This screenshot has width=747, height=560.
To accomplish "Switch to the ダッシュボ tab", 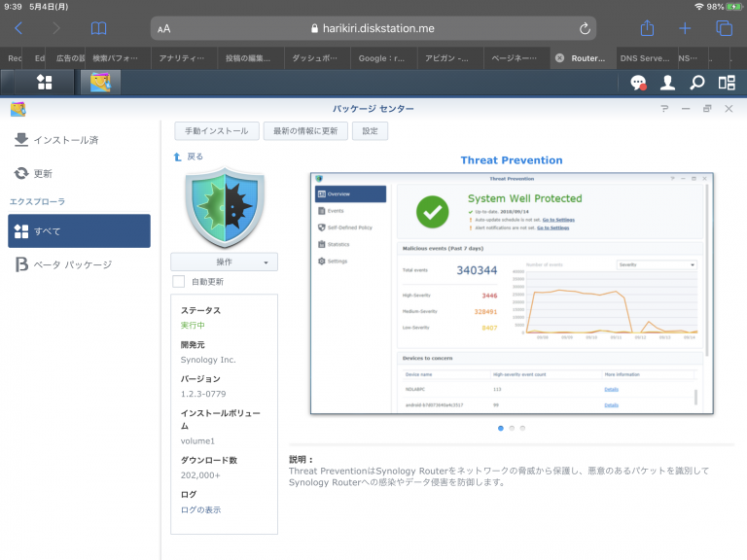I will pyautogui.click(x=317, y=58).
